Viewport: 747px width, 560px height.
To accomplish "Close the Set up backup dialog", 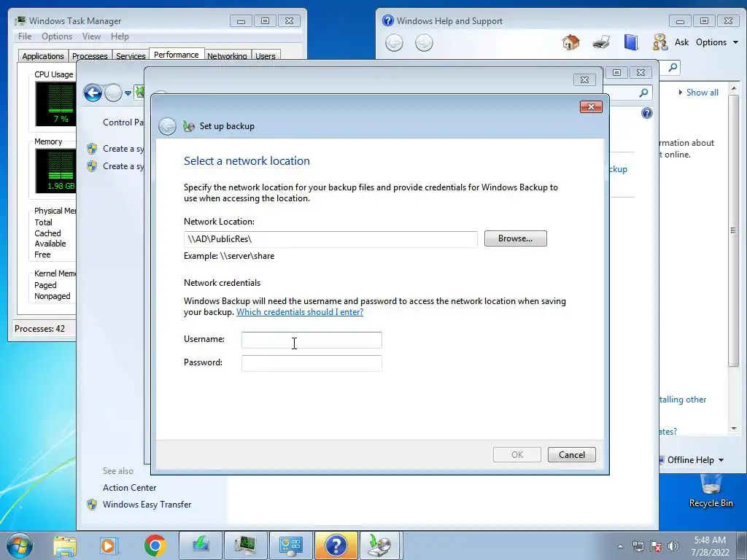I will pyautogui.click(x=591, y=106).
